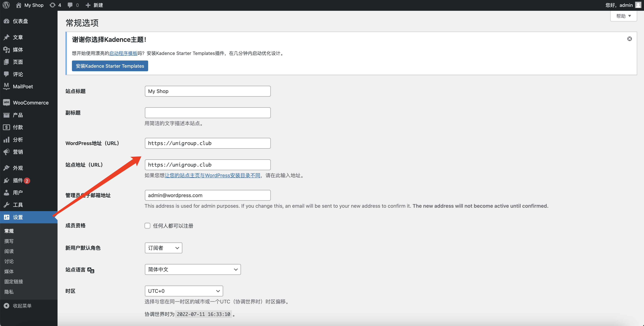The width and height of the screenshot is (644, 326).
Task: Click 安装Kadence Starter Templates button
Action: 110,66
